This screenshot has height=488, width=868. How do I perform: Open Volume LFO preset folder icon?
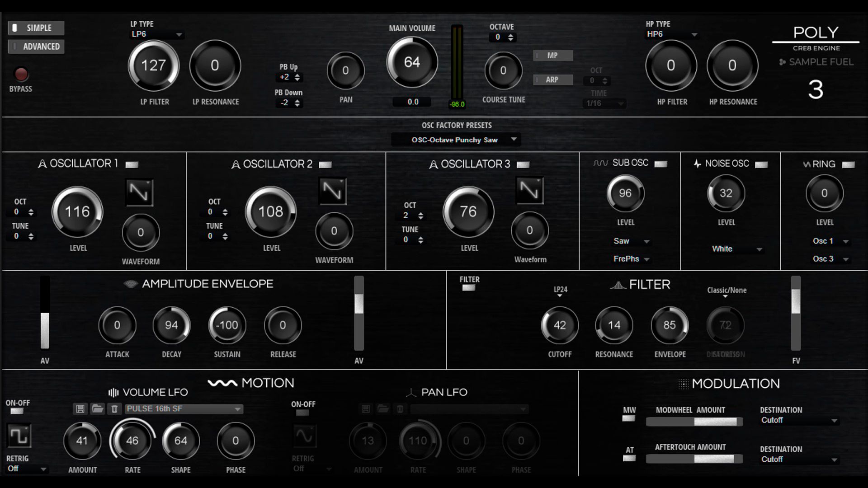click(97, 409)
